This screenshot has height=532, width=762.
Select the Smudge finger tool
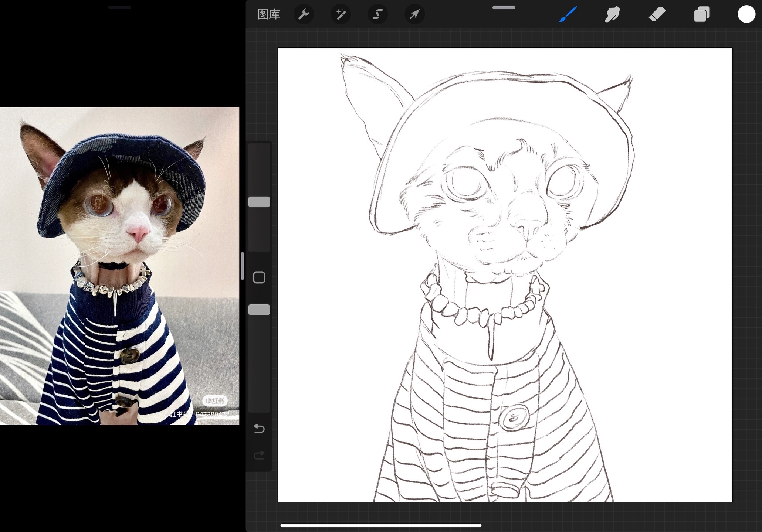[612, 14]
